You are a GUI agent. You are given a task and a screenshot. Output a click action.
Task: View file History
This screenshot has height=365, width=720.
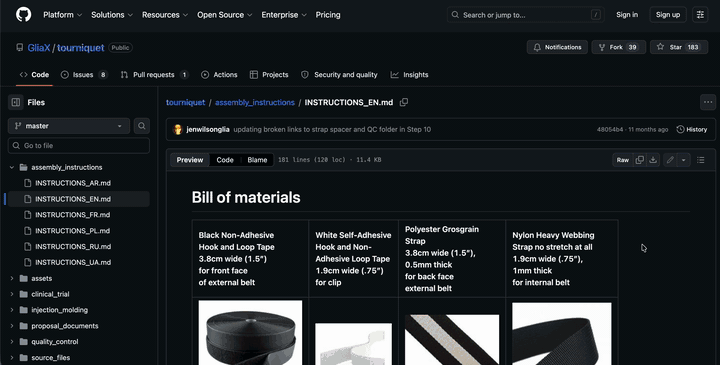point(692,129)
